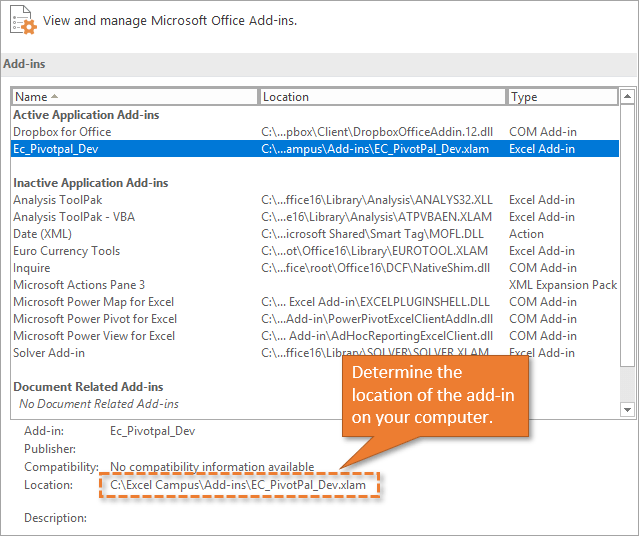
Task: Select Analysis ToolPak add-in
Action: click(58, 200)
